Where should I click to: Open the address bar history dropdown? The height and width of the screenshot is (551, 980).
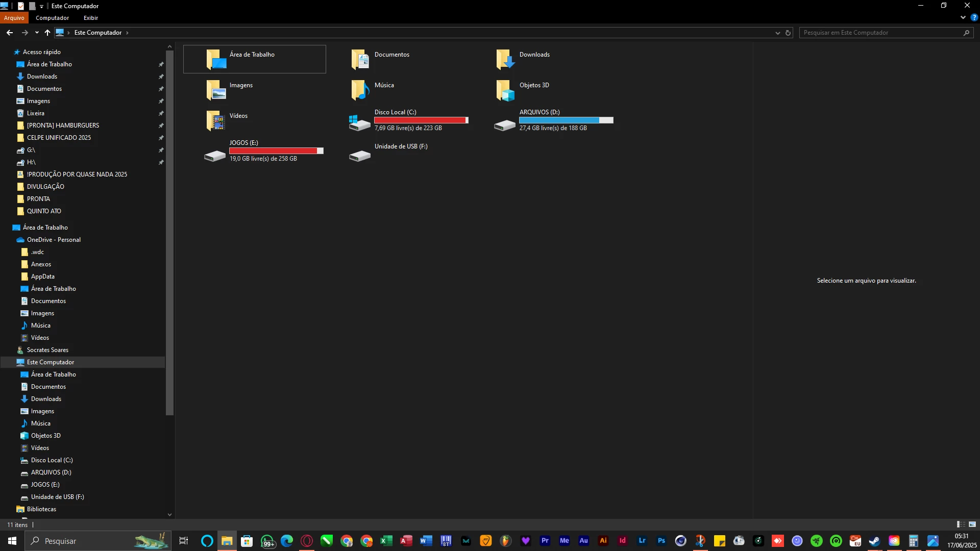[x=777, y=33]
